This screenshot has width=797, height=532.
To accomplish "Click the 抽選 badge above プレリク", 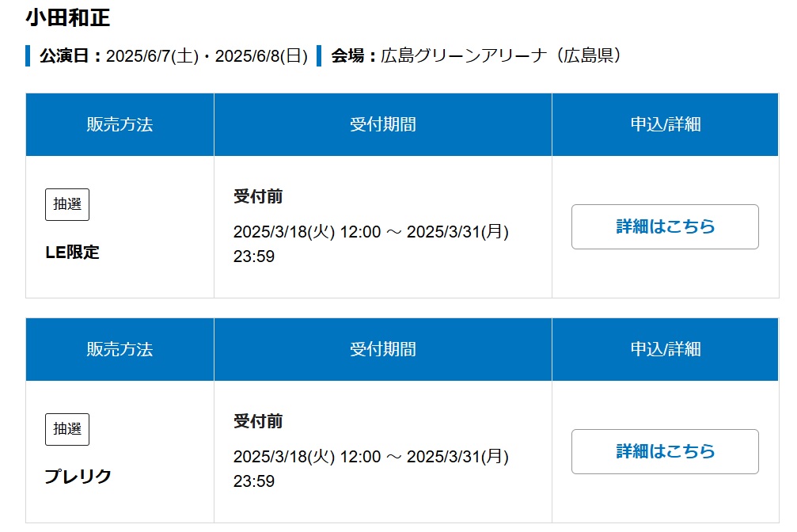I will [x=67, y=429].
